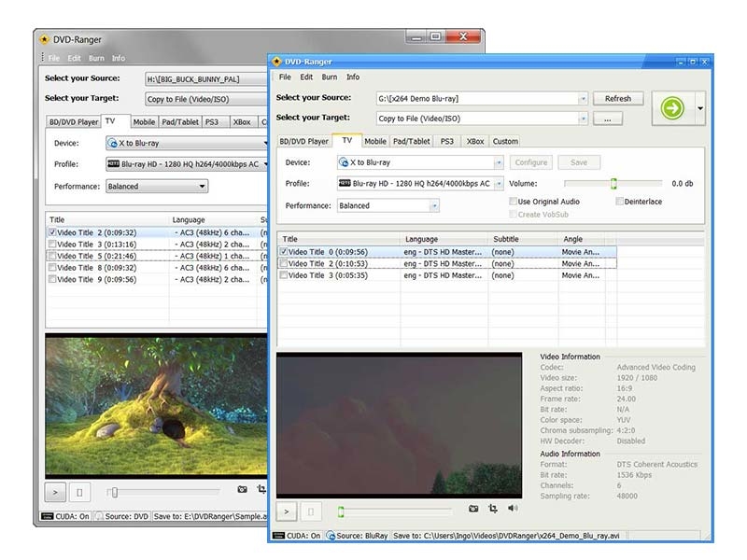Play preview in back DVD-Ranger window
The width and height of the screenshot is (747, 560).
click(55, 493)
